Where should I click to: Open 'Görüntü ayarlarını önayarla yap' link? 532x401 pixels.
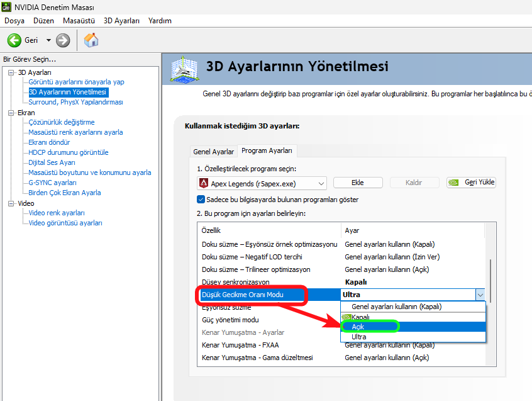point(76,82)
